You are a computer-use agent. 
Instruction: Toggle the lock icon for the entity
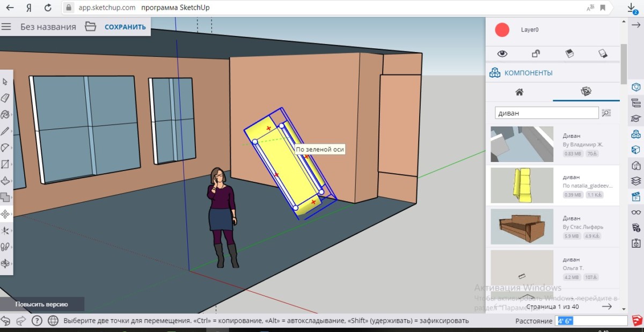536,54
